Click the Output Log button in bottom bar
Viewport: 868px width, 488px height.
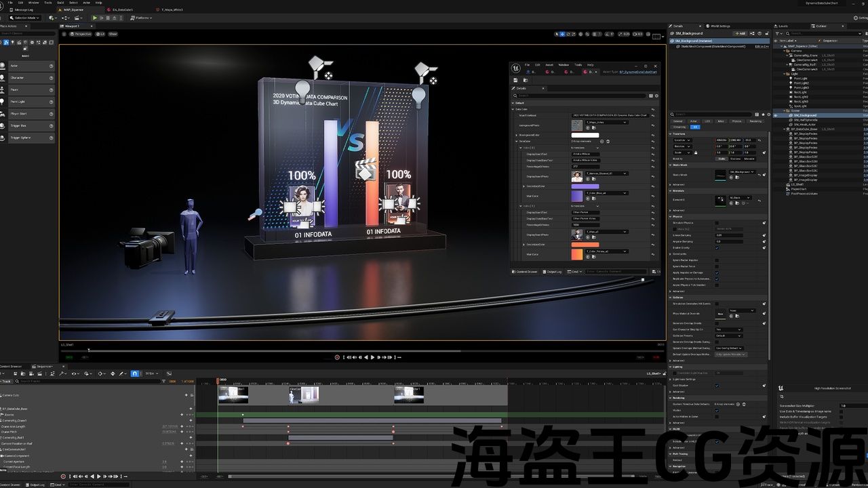[35, 485]
